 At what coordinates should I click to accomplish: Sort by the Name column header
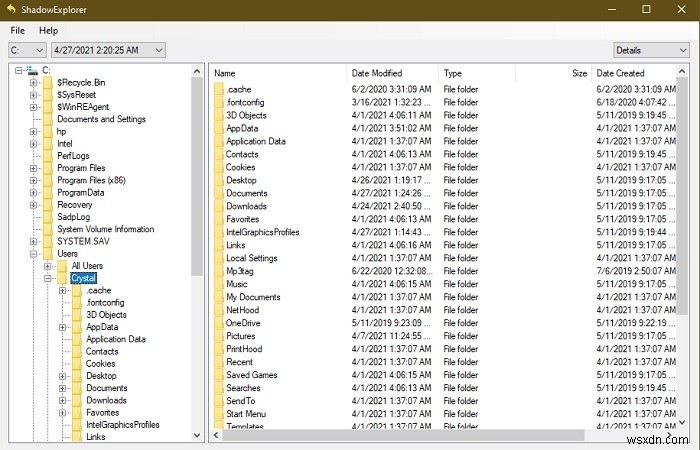278,73
